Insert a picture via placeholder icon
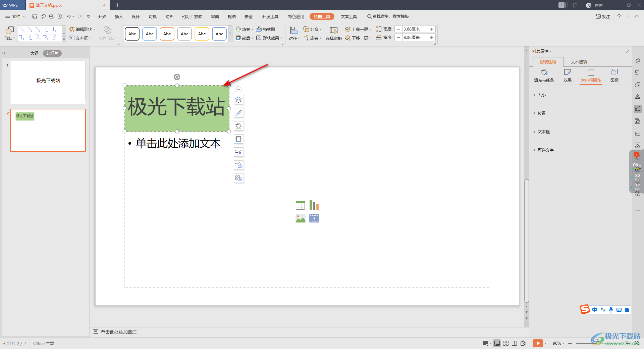 (301, 218)
